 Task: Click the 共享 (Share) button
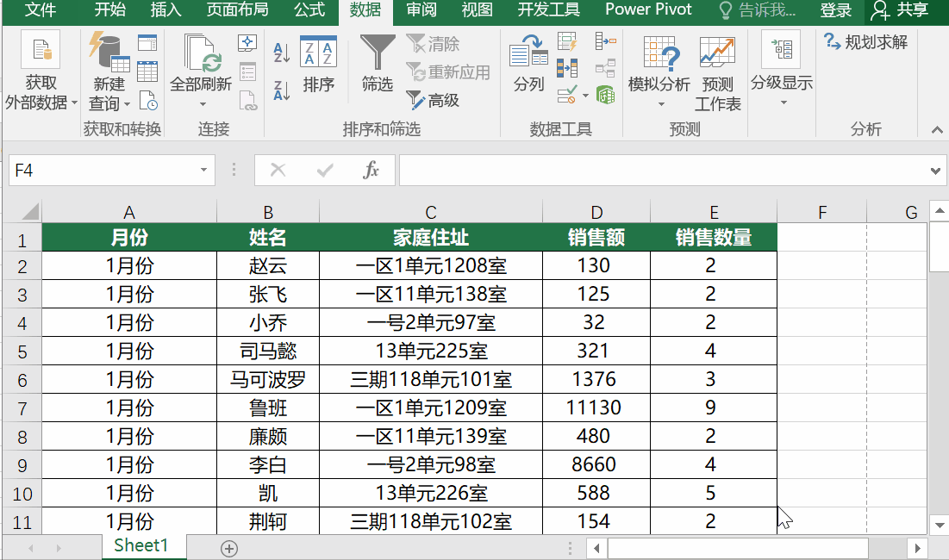pyautogui.click(x=910, y=10)
